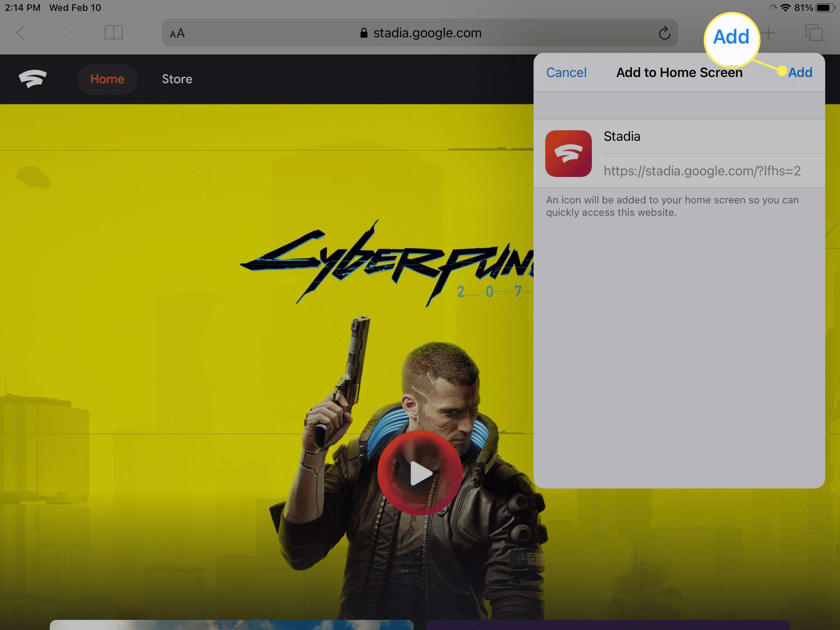Open the AA reader options
The height and width of the screenshot is (630, 840).
pos(177,33)
